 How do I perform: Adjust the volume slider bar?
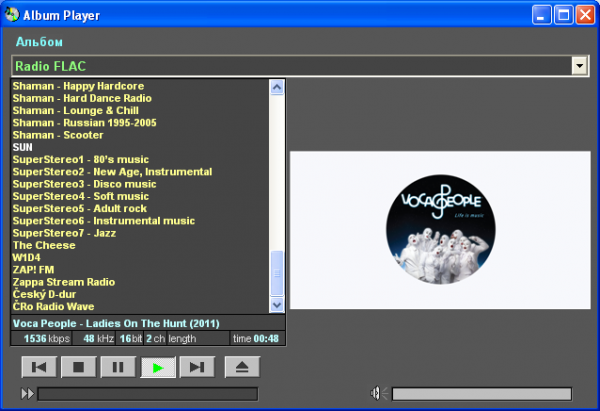(481, 394)
